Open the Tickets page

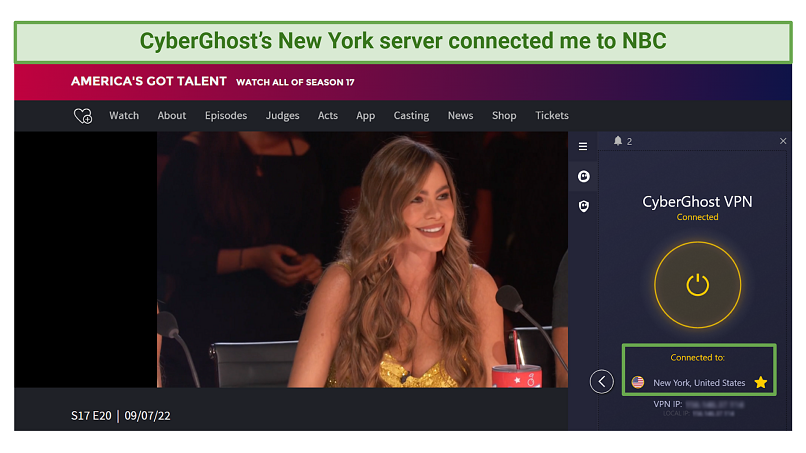pyautogui.click(x=552, y=116)
